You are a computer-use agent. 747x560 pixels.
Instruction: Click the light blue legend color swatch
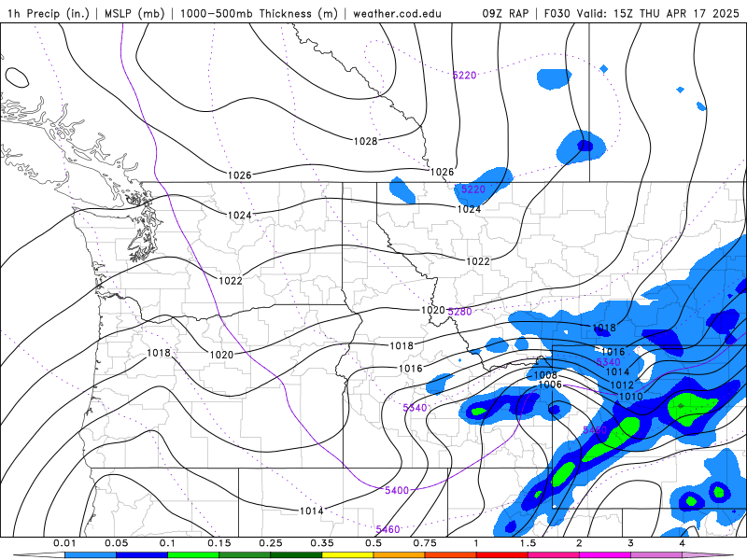click(91, 555)
